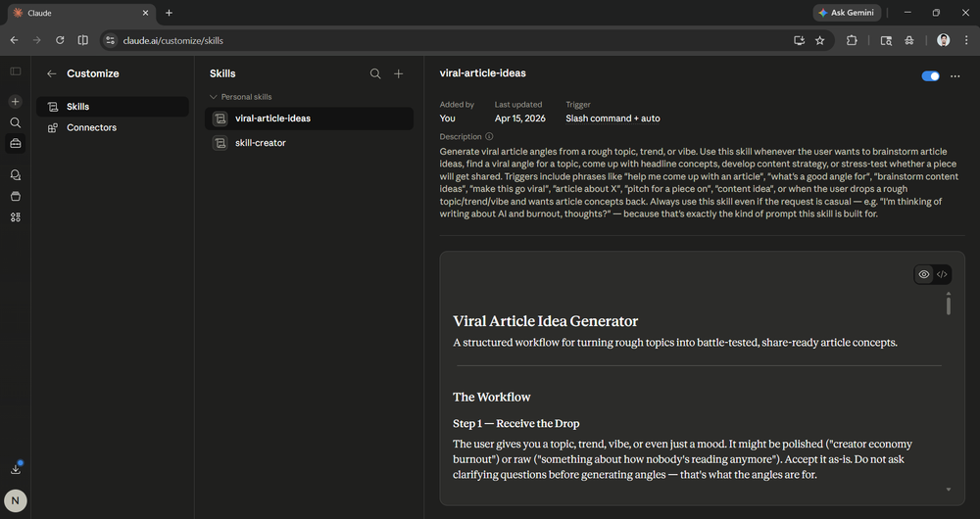This screenshot has width=980, height=519.
Task: Open the skill-creator skill
Action: pos(260,143)
